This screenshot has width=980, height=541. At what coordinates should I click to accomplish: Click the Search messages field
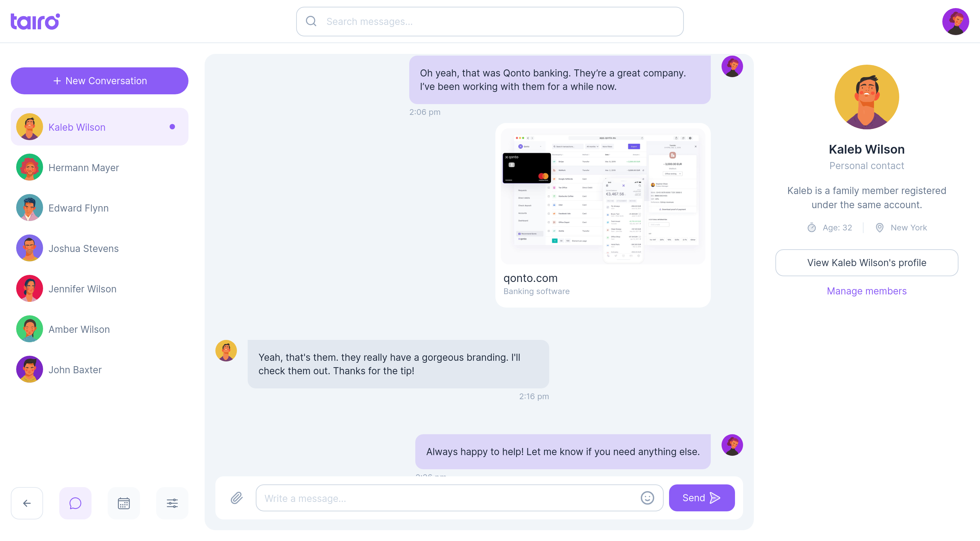pyautogui.click(x=489, y=21)
